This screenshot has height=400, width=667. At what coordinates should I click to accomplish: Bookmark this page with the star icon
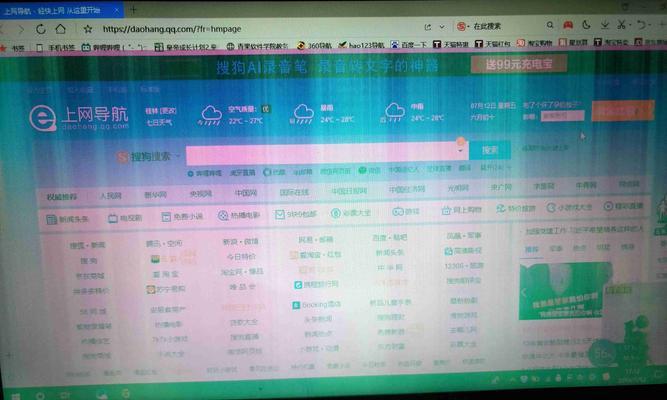tap(88, 29)
